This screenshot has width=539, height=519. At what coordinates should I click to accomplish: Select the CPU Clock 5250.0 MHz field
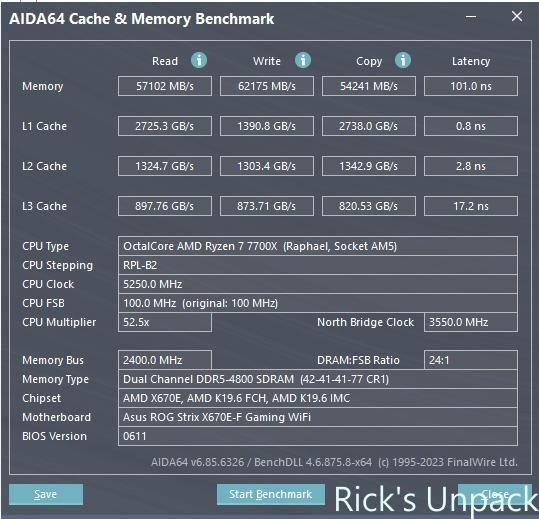point(318,284)
